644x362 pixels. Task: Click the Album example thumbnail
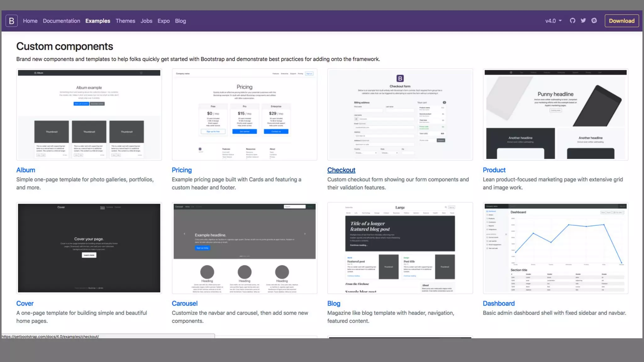[x=89, y=114]
